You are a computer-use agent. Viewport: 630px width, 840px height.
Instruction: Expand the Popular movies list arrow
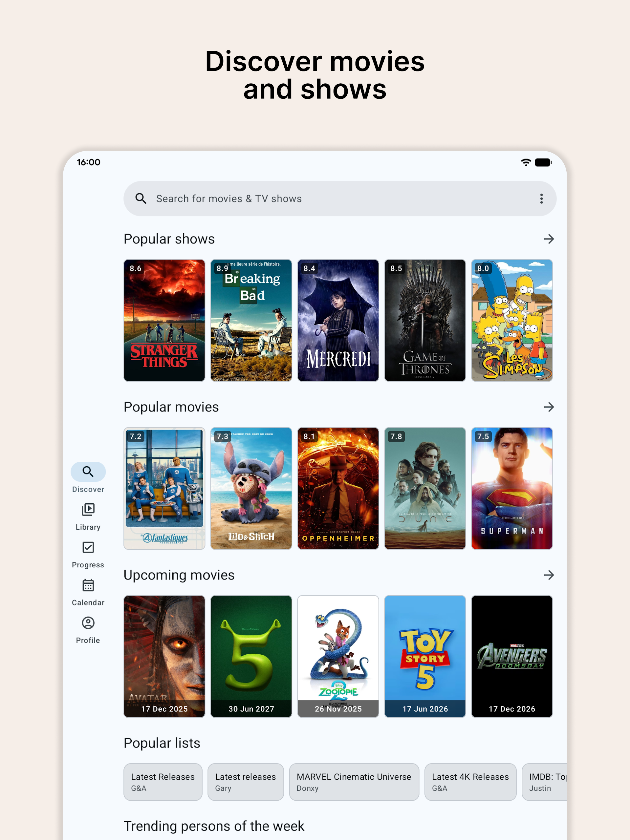[548, 407]
